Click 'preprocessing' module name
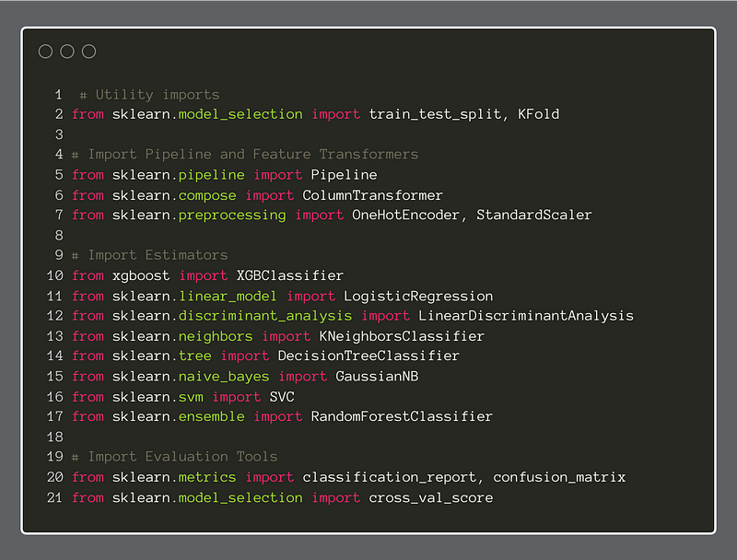This screenshot has width=737, height=560. pos(232,216)
